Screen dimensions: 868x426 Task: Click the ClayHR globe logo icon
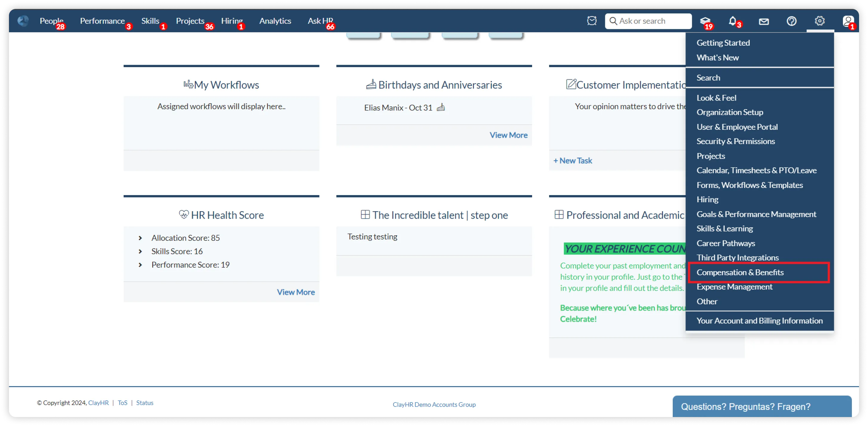coord(23,21)
